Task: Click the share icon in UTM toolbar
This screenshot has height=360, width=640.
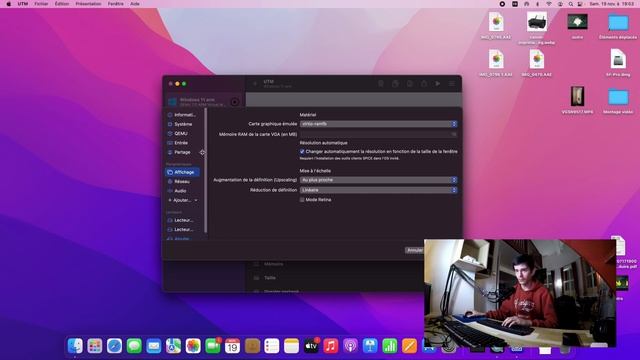Action: click(424, 84)
